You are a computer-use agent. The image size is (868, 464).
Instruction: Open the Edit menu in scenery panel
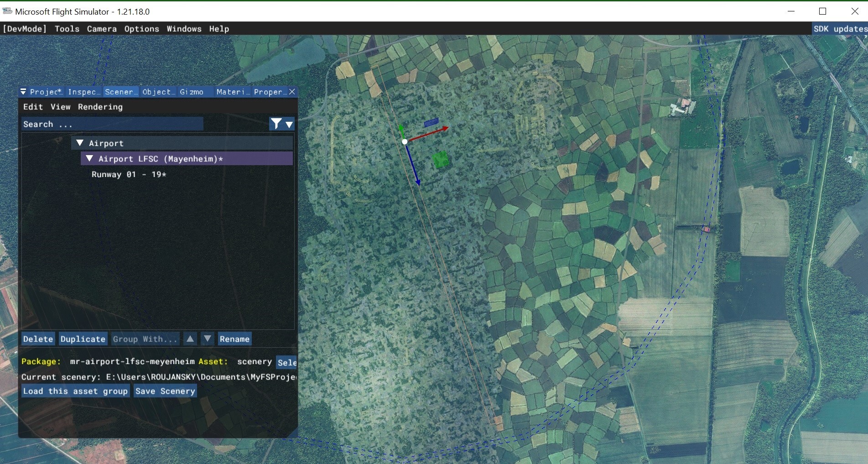pos(33,107)
